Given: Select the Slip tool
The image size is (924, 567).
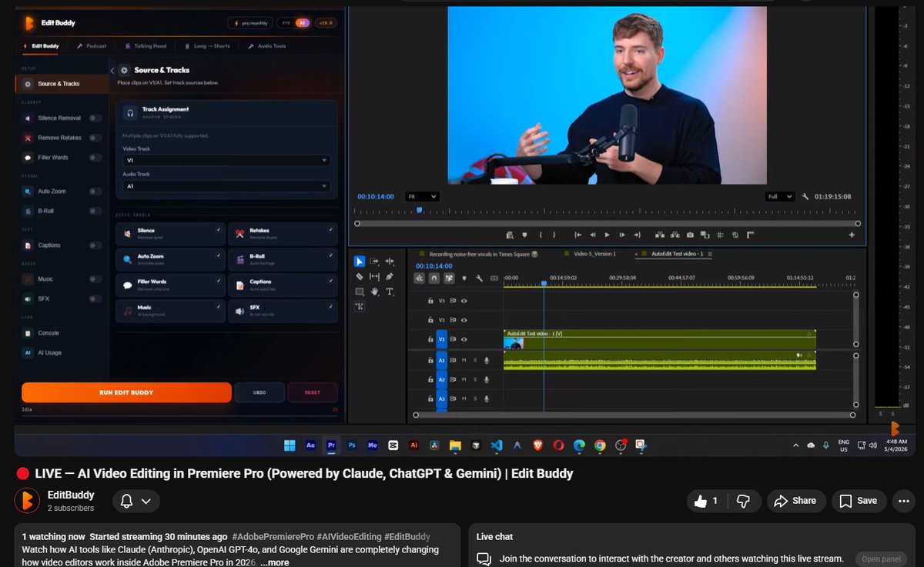Looking at the screenshot, I should pyautogui.click(x=374, y=276).
